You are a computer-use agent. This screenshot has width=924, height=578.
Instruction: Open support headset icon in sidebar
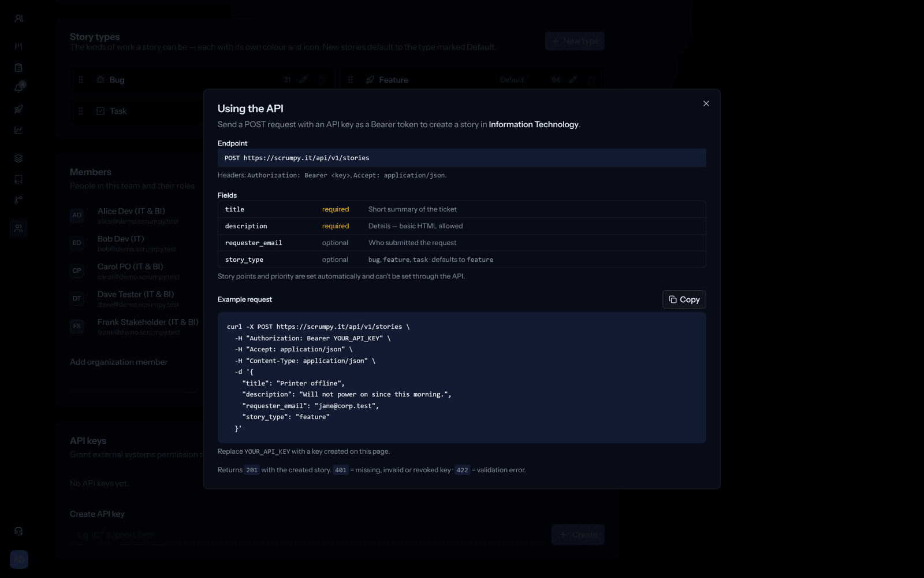coord(19,531)
